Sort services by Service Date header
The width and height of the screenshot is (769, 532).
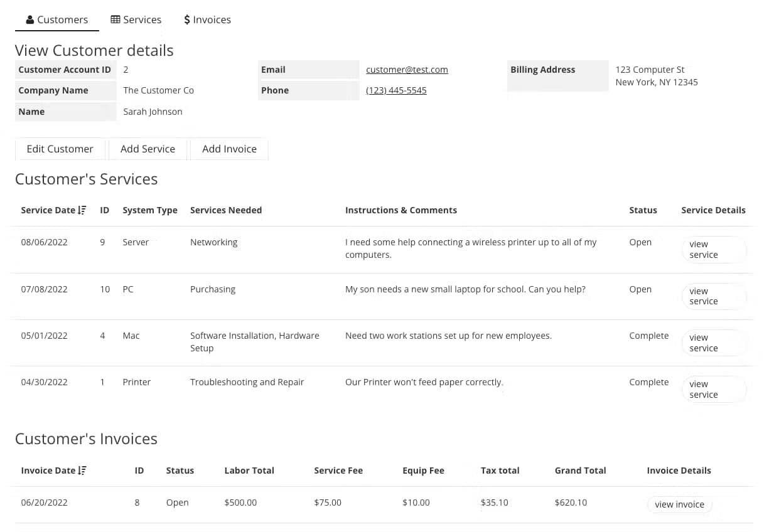coord(48,210)
